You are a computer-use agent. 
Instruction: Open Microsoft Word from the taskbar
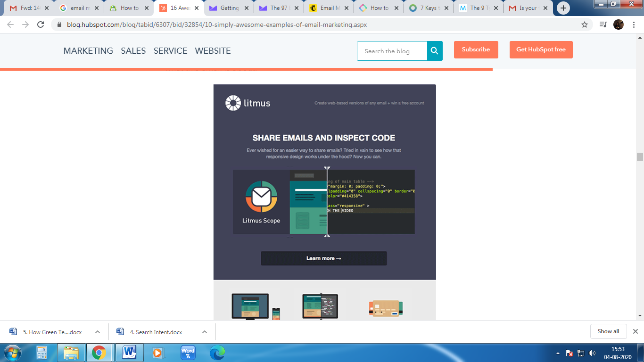pos(129,353)
